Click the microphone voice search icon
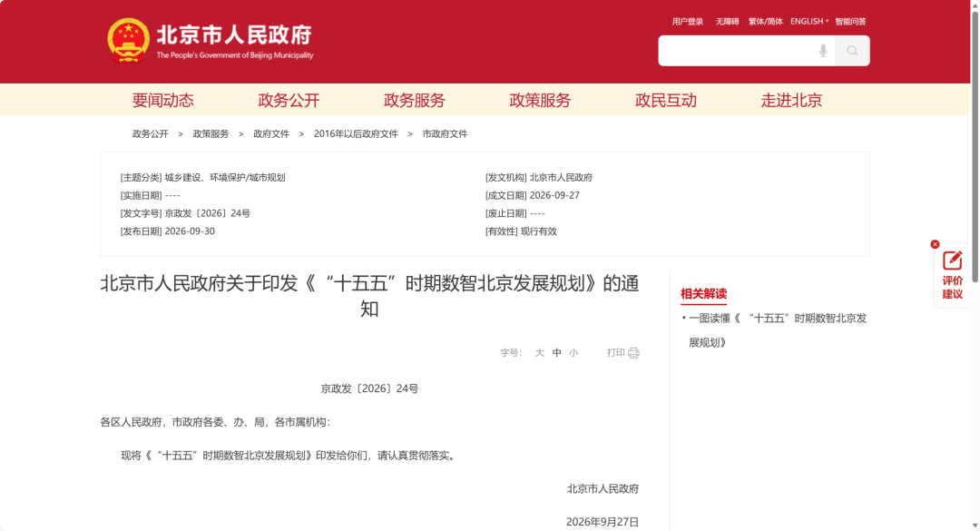 822,51
